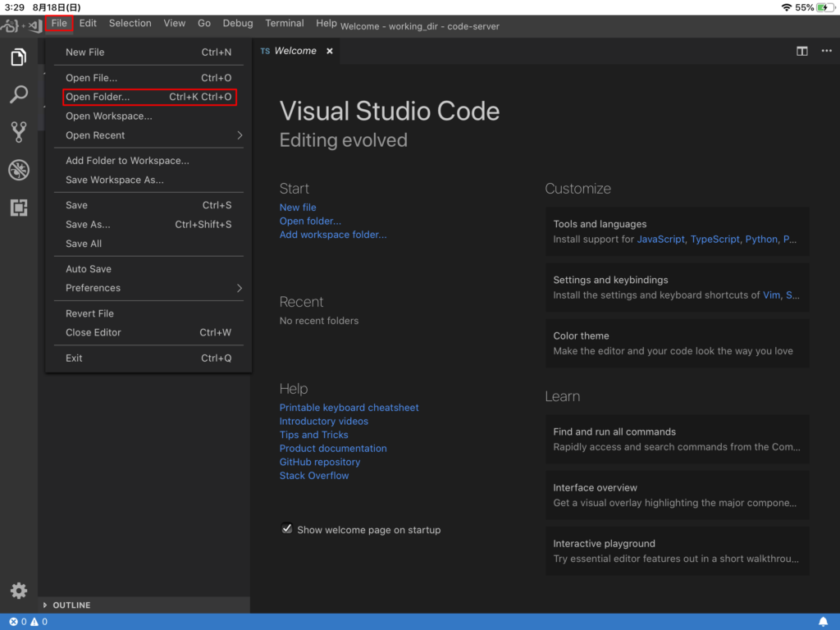The height and width of the screenshot is (630, 840).
Task: Open the Go menu
Action: (204, 24)
